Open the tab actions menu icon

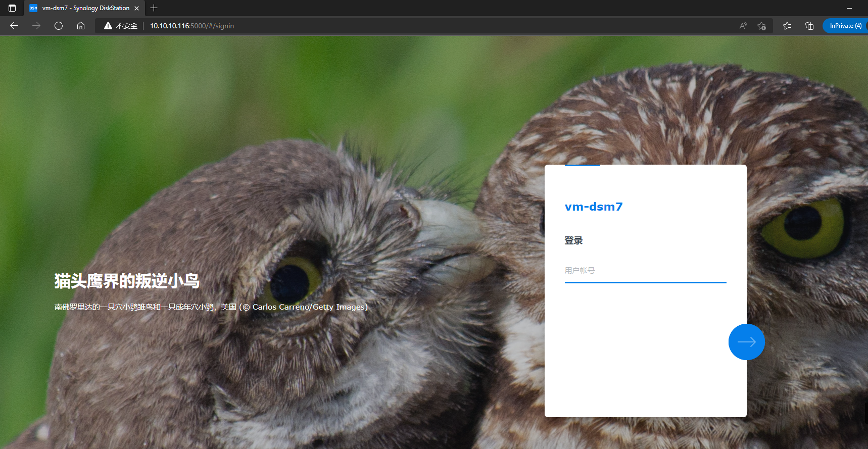[x=12, y=8]
